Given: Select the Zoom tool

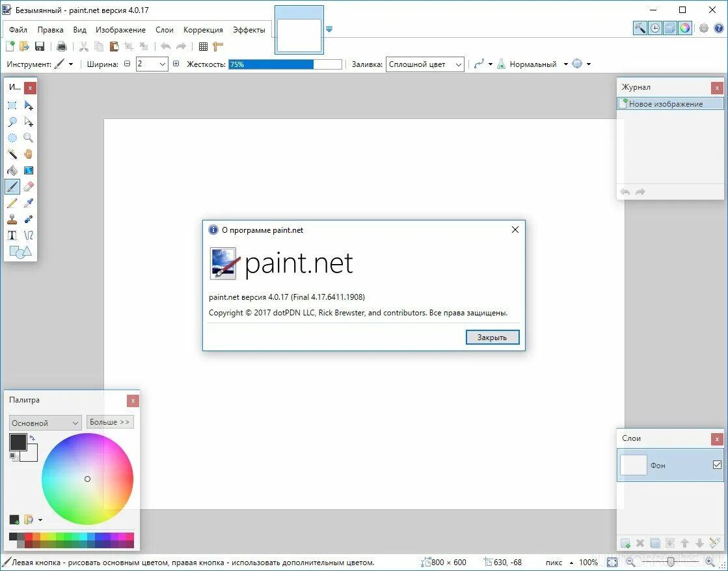Looking at the screenshot, I should (29, 138).
